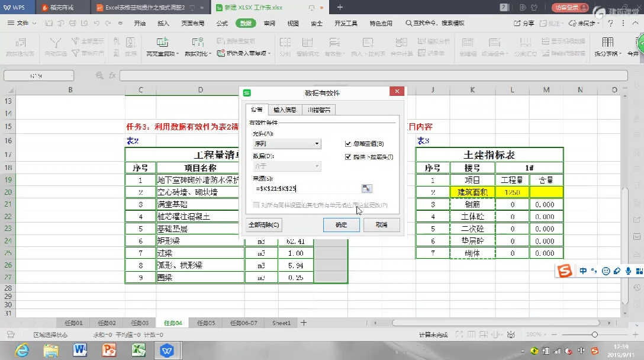Click the formula bar input field
The image size is (644, 360).
click(x=373, y=76)
